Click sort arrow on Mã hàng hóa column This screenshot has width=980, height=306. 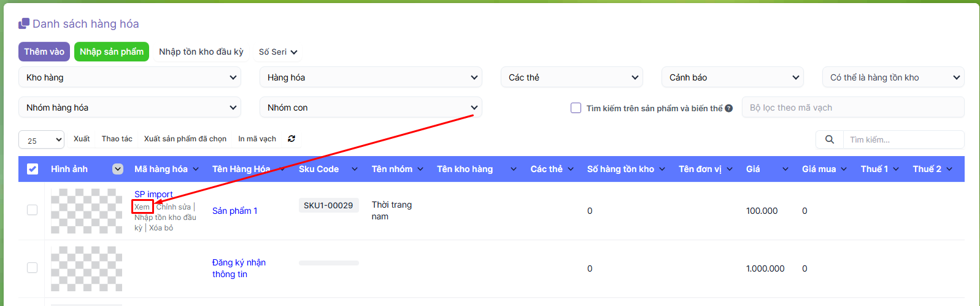tap(196, 169)
